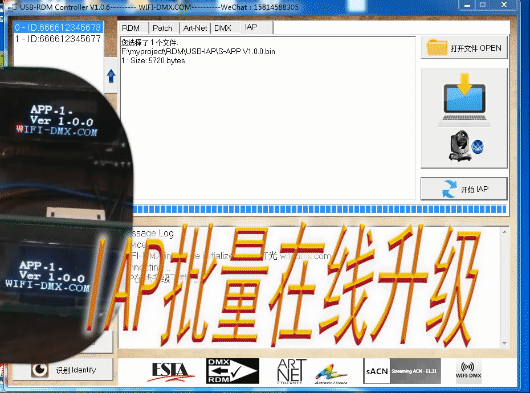Click the DMX RDM logo
This screenshot has width=530, height=393.
(x=233, y=371)
